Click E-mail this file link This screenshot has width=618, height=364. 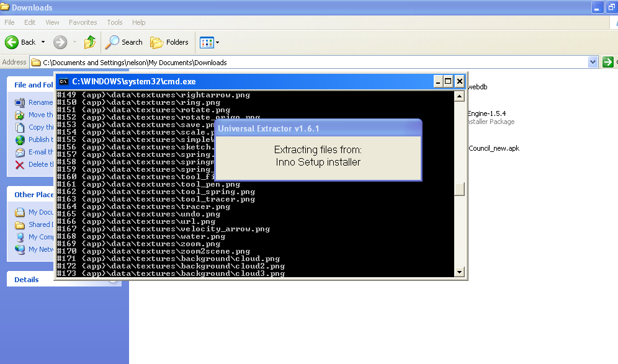pos(40,152)
